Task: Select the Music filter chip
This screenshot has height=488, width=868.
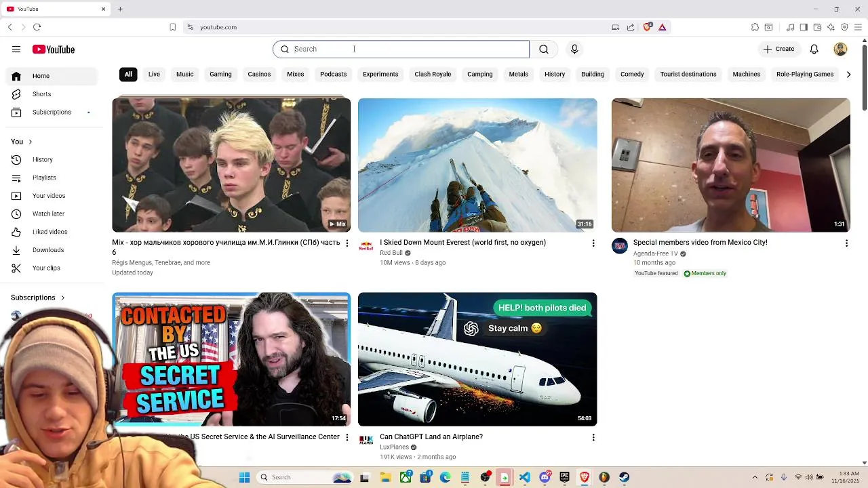Action: click(185, 75)
